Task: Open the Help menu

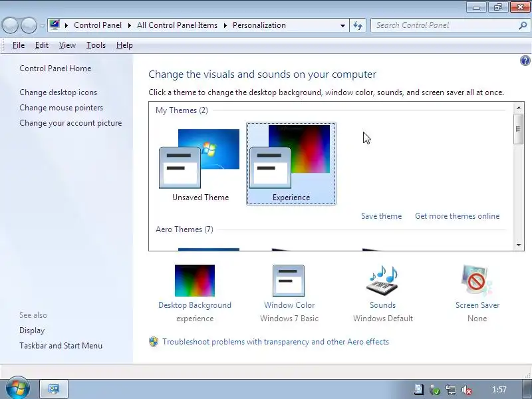Action: [x=124, y=45]
